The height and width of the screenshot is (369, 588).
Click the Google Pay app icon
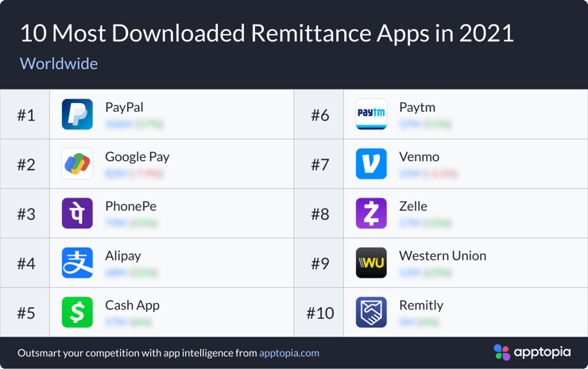tap(77, 164)
